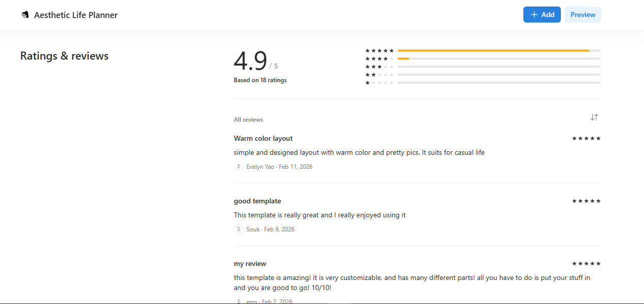This screenshot has height=304, width=644.
Task: Click the star rating on "my review"
Action: pos(586,263)
